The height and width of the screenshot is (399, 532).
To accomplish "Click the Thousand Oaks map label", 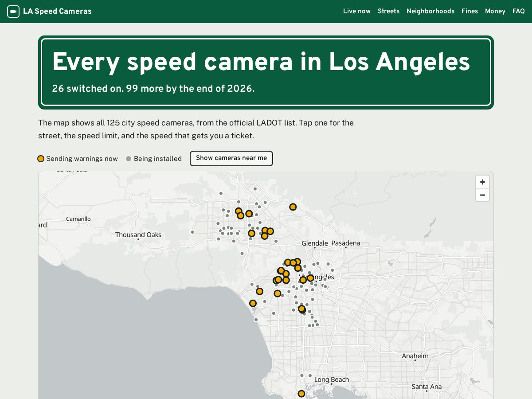I will coord(138,235).
